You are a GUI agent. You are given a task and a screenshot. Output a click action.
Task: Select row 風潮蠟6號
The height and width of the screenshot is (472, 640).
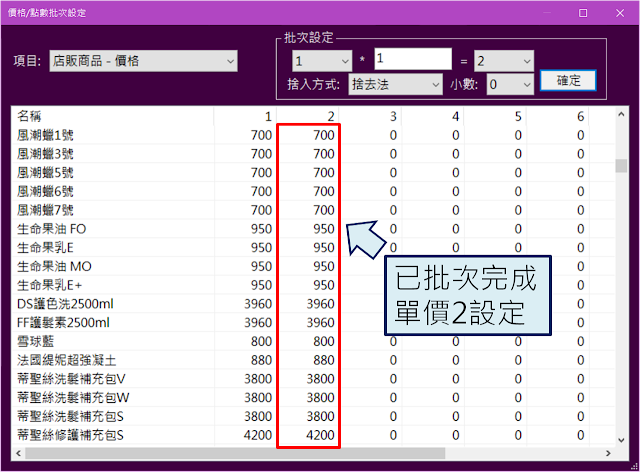[x=313, y=191]
